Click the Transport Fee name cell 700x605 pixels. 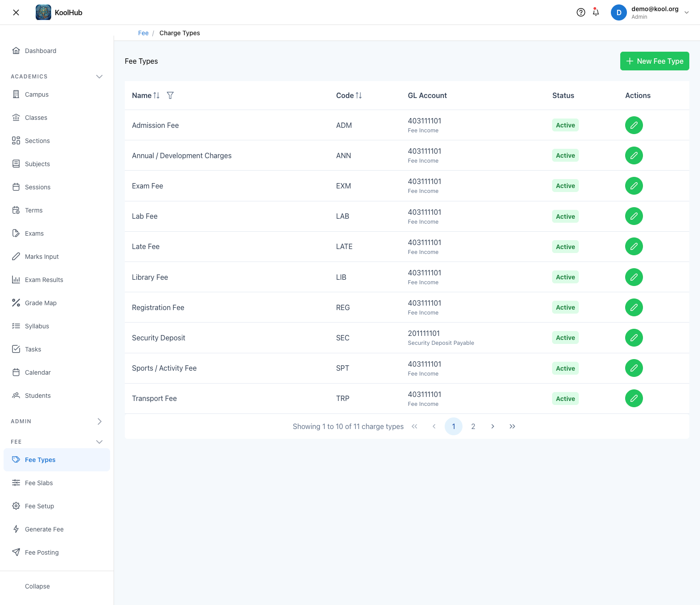(154, 398)
